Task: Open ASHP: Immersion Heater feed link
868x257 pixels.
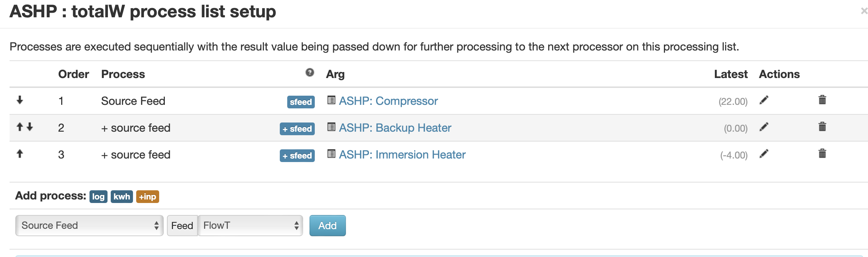Action: point(402,155)
